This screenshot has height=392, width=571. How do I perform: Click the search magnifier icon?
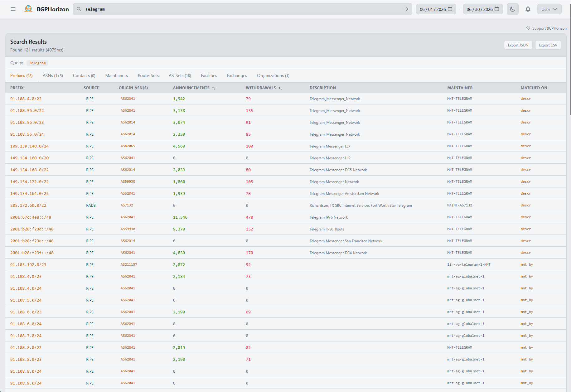(79, 9)
